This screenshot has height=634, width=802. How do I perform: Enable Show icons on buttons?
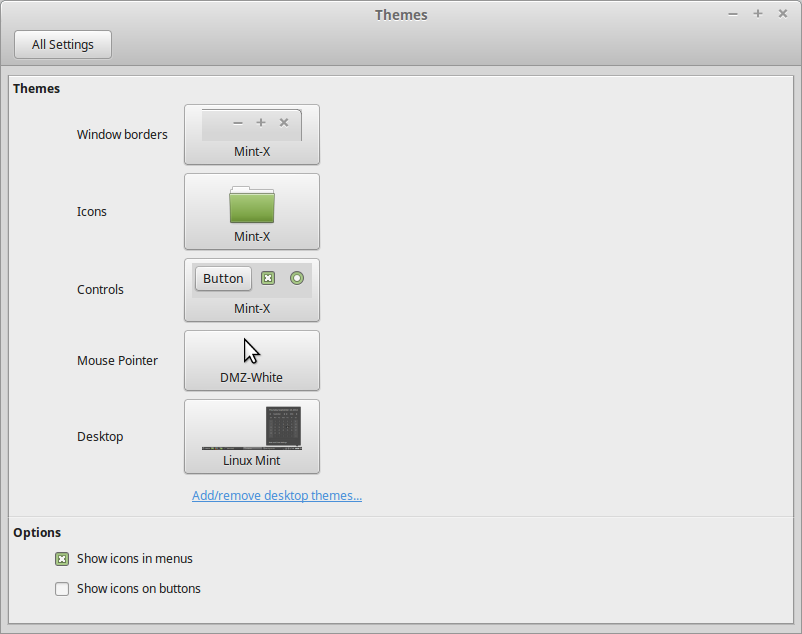click(x=62, y=589)
